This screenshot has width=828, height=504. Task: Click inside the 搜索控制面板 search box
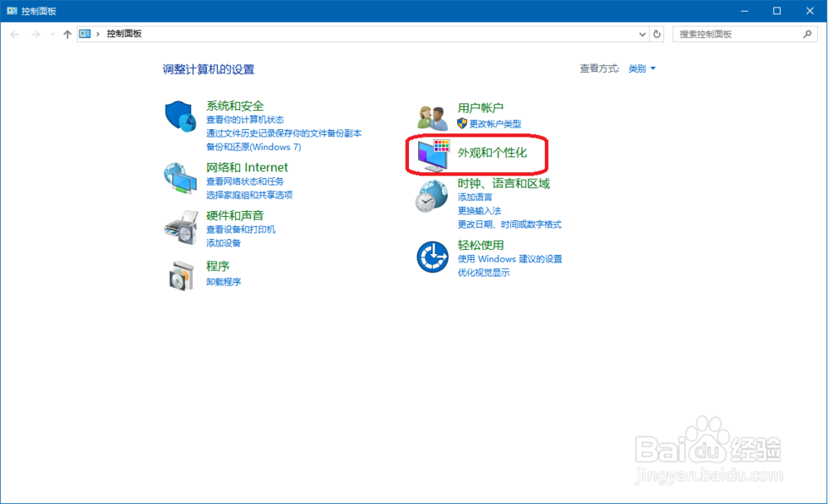pos(739,34)
